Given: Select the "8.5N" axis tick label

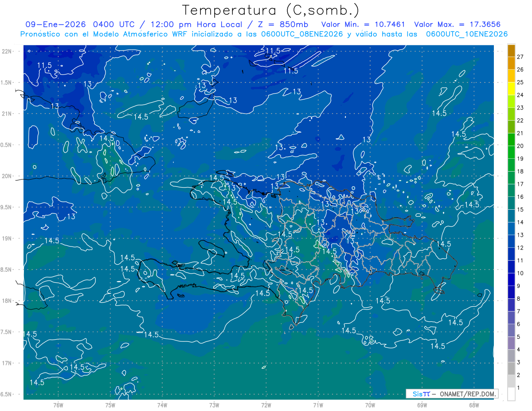Looking at the screenshot, I should click(7, 270).
